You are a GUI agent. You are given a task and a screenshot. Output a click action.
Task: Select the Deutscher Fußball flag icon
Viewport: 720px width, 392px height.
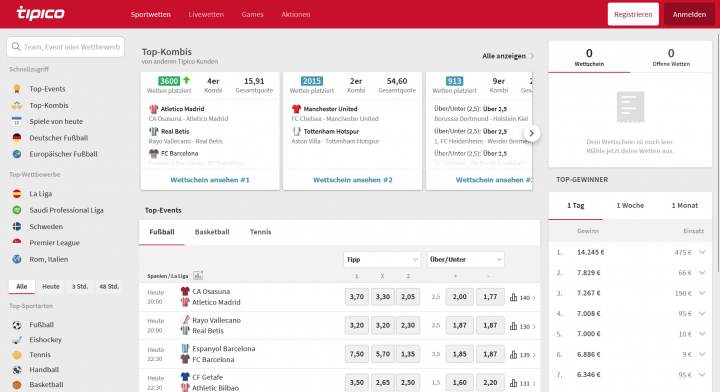click(17, 138)
